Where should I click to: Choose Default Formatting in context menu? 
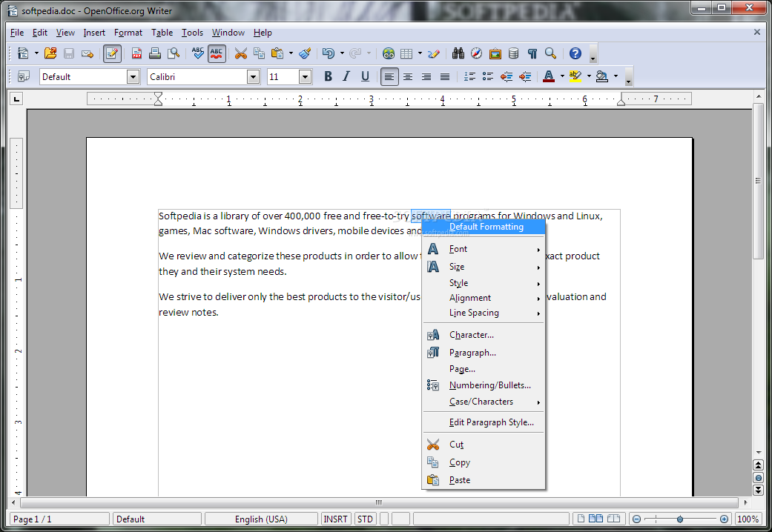[484, 227]
